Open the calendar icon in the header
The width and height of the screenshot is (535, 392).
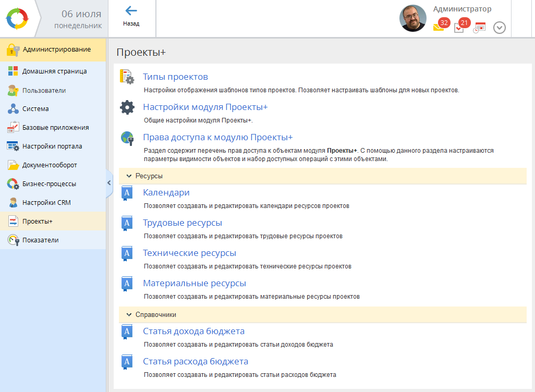pyautogui.click(x=479, y=28)
